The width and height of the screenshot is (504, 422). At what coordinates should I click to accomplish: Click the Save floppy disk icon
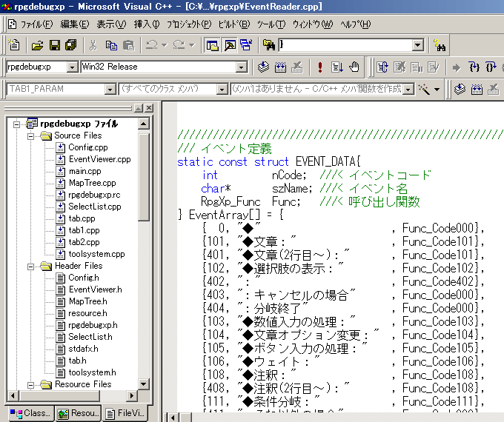[x=54, y=45]
